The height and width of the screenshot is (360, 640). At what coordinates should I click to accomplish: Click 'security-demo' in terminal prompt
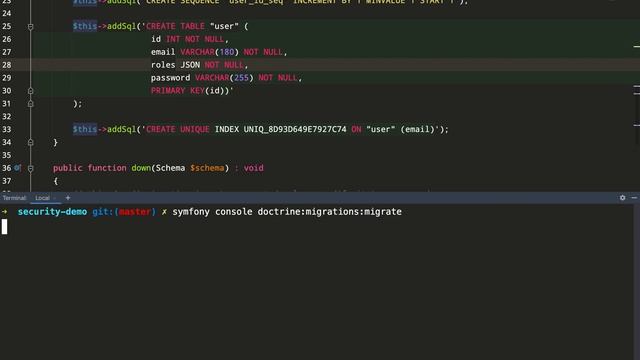(x=52, y=212)
